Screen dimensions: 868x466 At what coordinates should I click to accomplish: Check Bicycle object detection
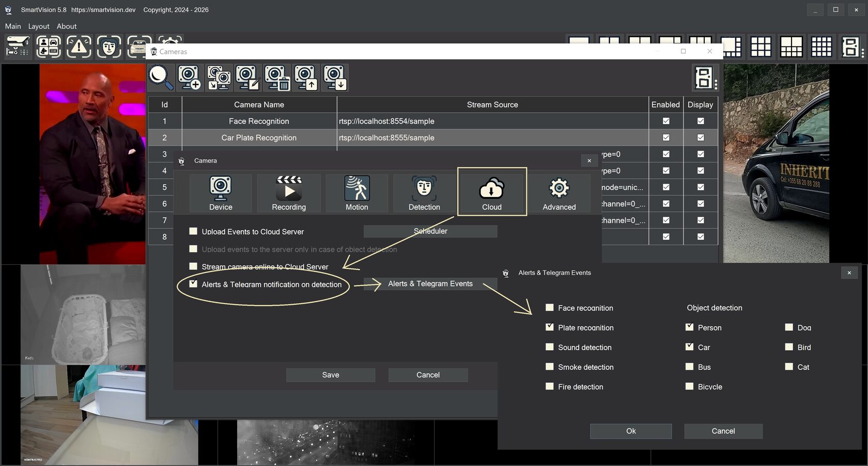coord(689,386)
